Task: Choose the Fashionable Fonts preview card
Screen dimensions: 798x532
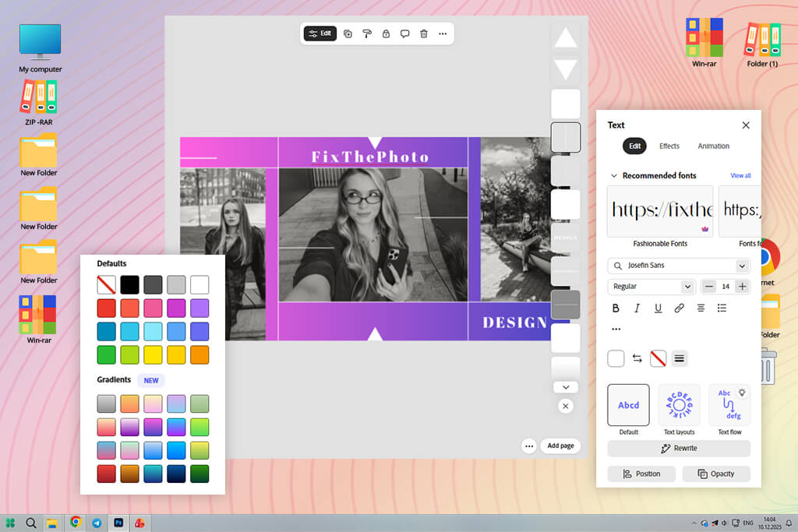Action: coord(660,211)
